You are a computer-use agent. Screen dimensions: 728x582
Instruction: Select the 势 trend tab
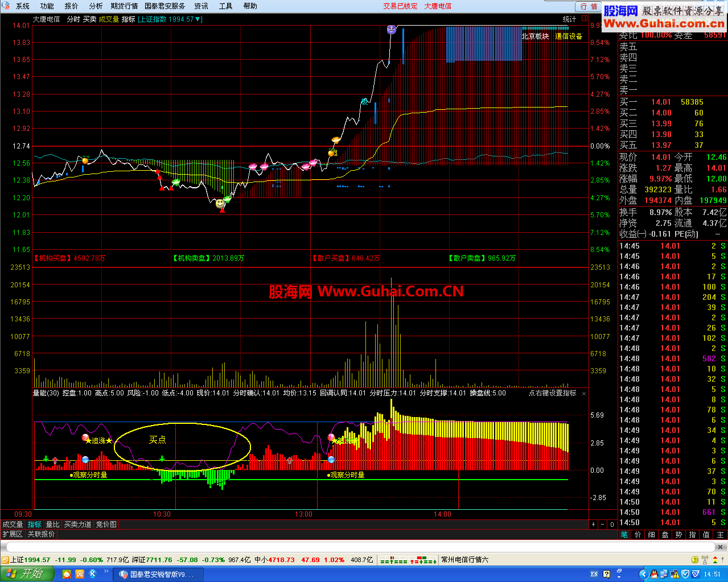(678, 535)
